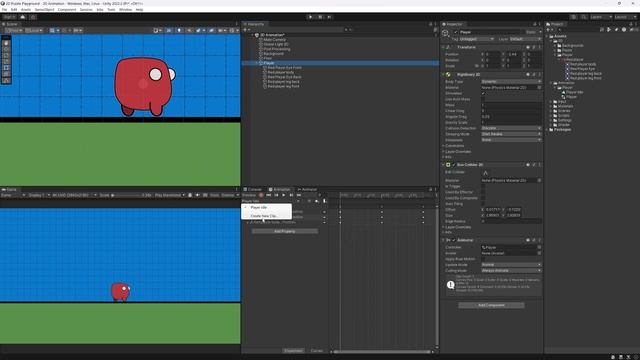Enable Used By Effector in Box Collider 2D
The width and height of the screenshot is (640, 360).
pos(483,192)
